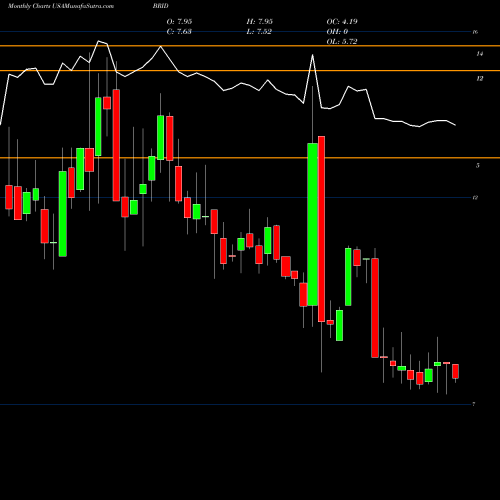Select the 'Monthly Charts USAMunafaSutra.com' heading

click(61, 6)
